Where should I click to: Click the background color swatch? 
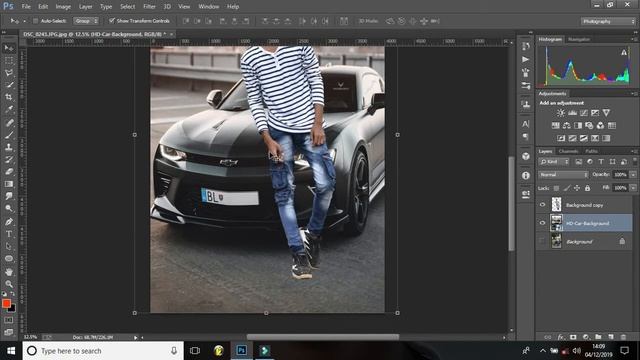pyautogui.click(x=13, y=309)
